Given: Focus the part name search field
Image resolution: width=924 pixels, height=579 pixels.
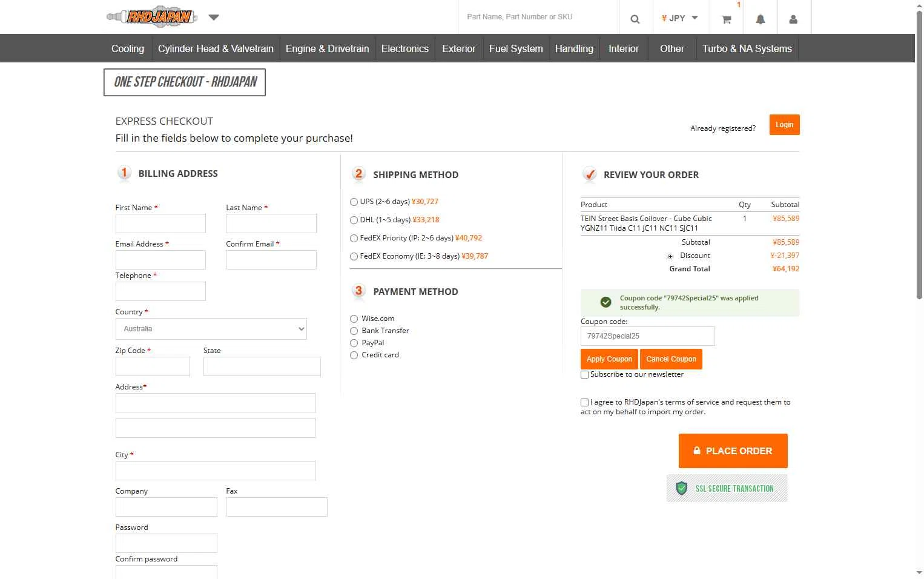Looking at the screenshot, I should click(538, 17).
